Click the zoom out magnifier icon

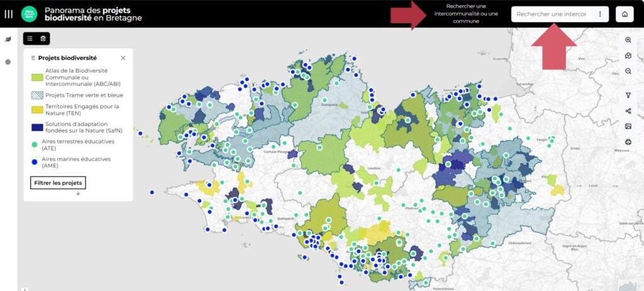click(628, 71)
